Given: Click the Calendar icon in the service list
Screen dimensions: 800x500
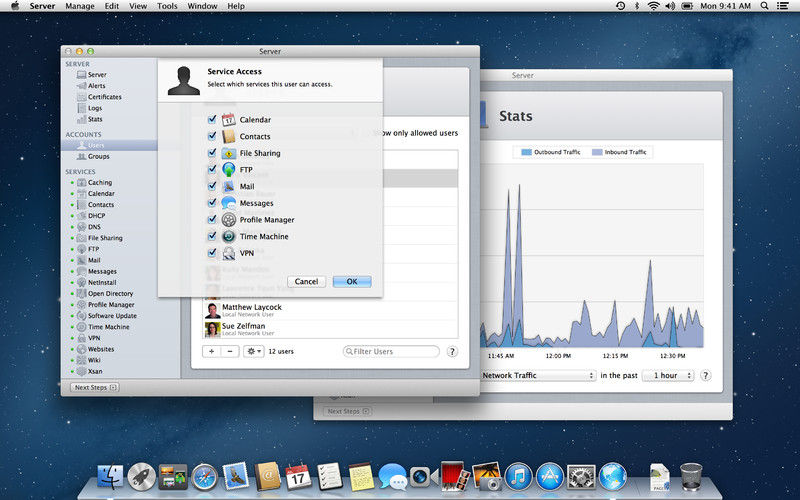Looking at the screenshot, I should pos(229,119).
